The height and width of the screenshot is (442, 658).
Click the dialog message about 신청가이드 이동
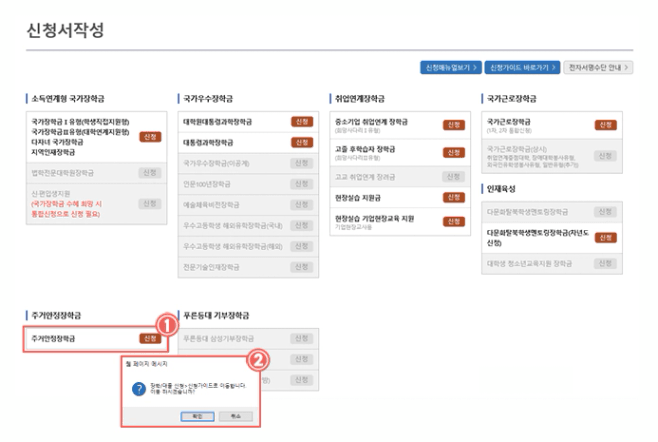[198, 388]
